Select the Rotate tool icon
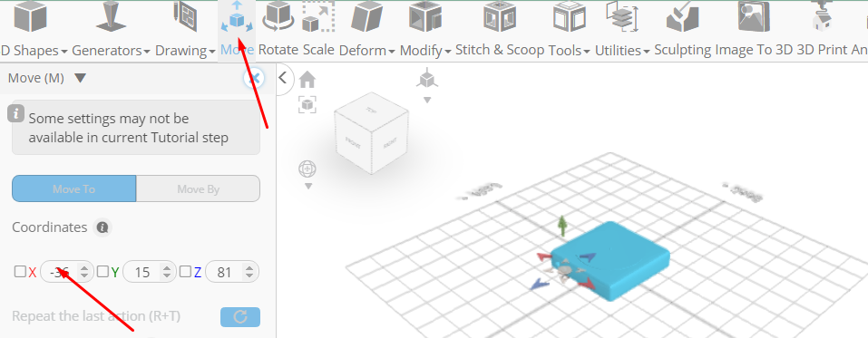The width and height of the screenshot is (868, 338). [x=278, y=16]
